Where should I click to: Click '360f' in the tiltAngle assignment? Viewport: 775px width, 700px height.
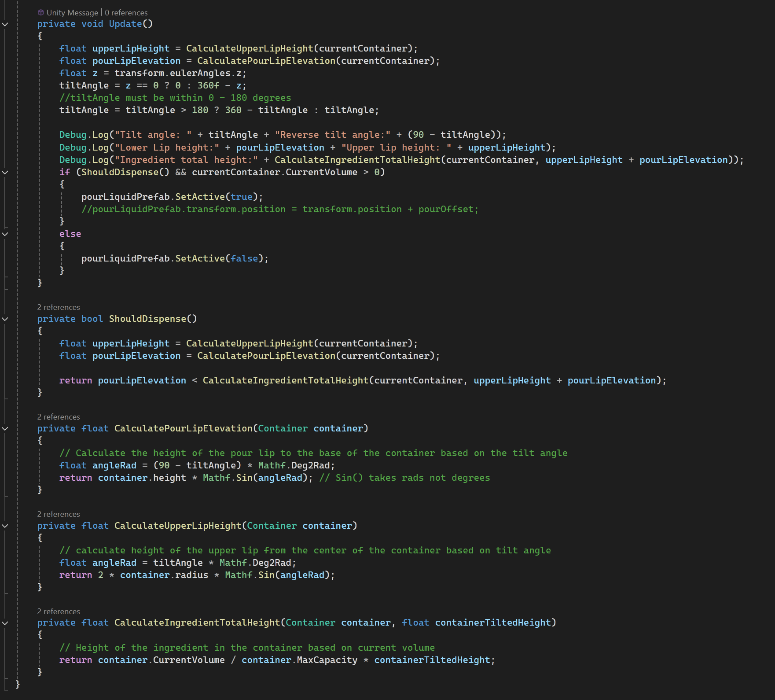(208, 85)
